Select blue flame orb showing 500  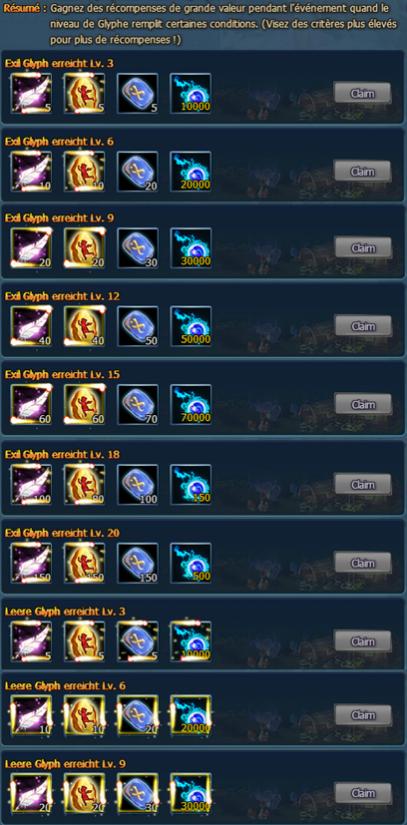coord(191,563)
